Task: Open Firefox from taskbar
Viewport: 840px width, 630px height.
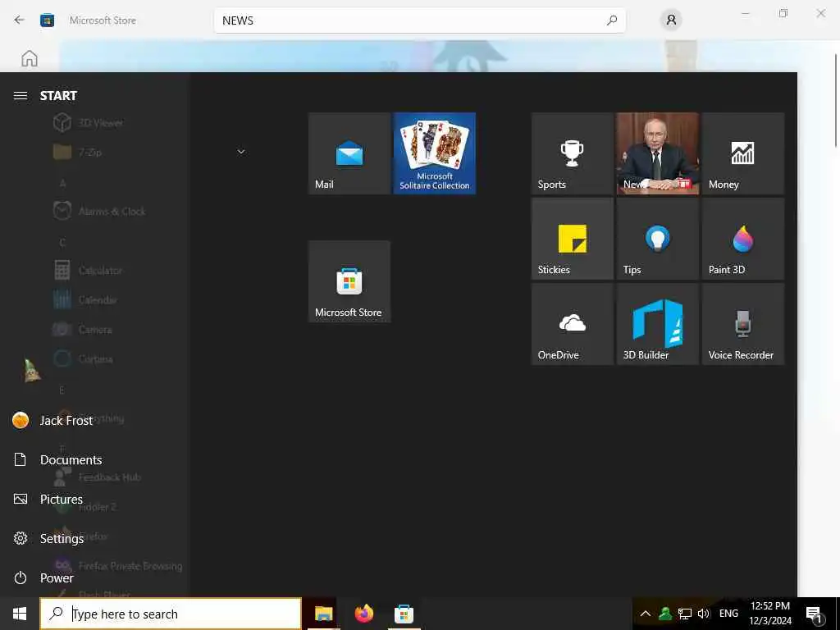Action: pyautogui.click(x=363, y=614)
